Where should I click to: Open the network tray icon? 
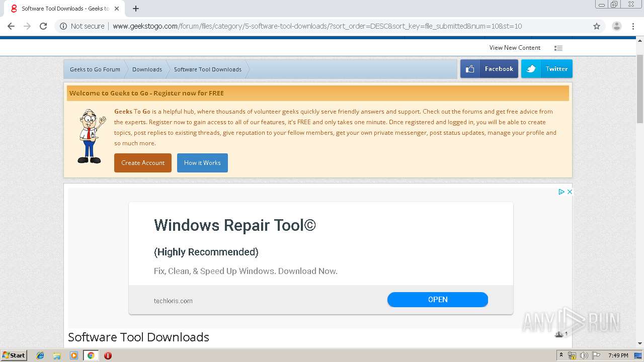tap(572, 355)
